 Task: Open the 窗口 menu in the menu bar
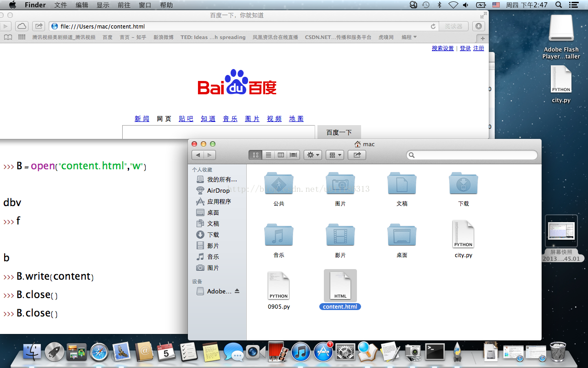pyautogui.click(x=145, y=5)
